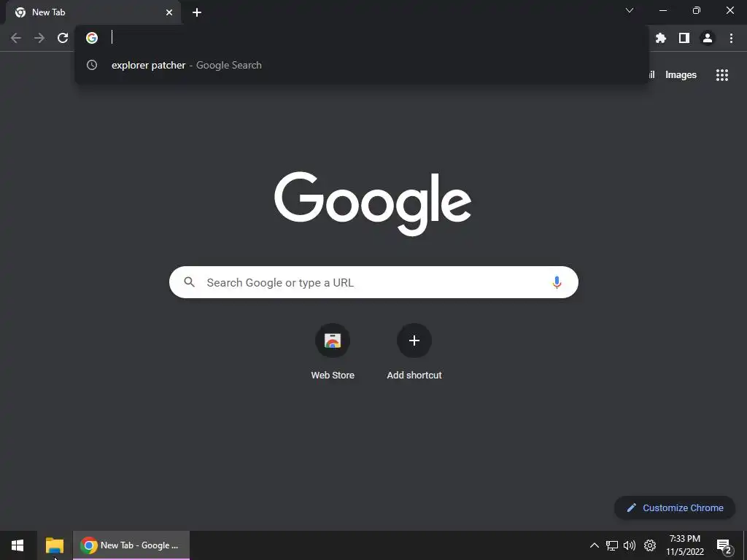Close the New Tab tab

[x=169, y=12]
